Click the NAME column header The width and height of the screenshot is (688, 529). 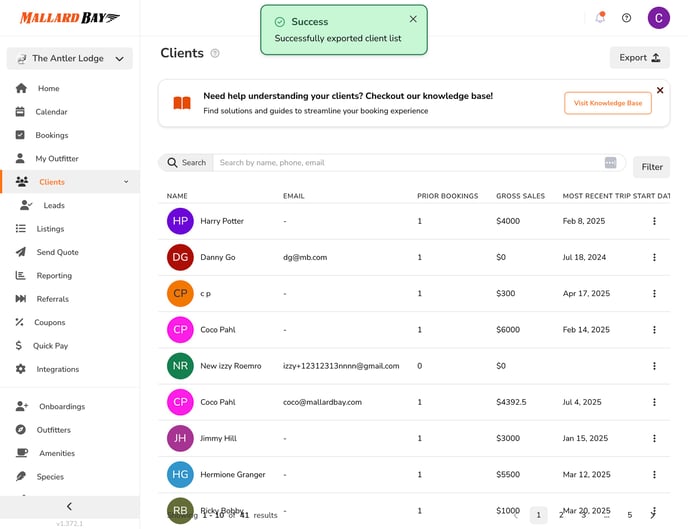(x=177, y=196)
